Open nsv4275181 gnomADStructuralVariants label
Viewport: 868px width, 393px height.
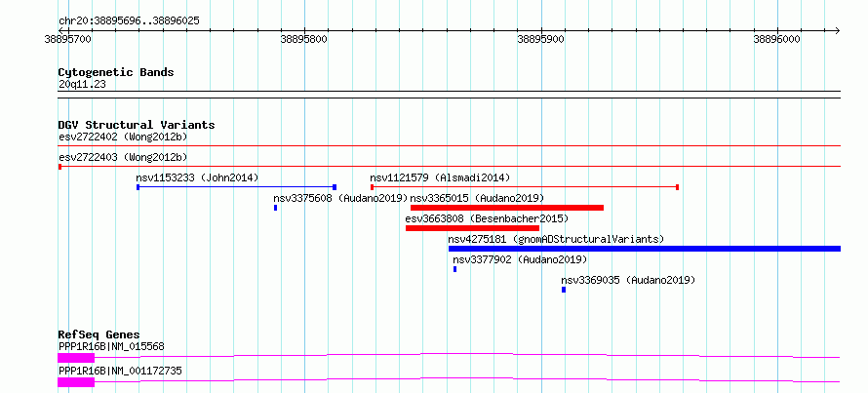point(556,239)
